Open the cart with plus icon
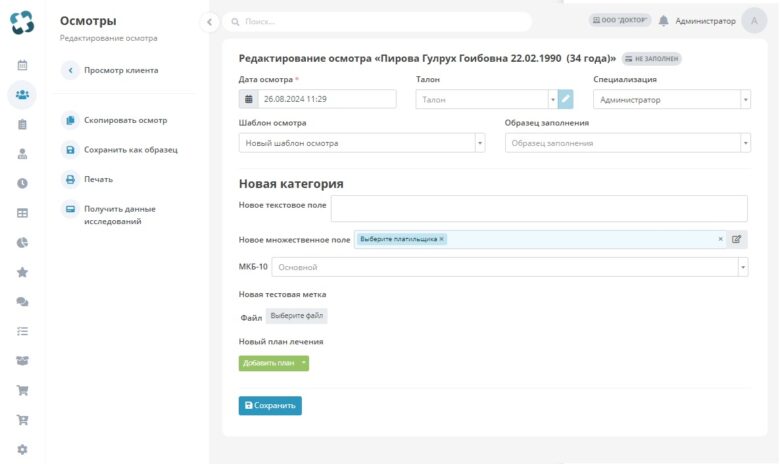 pos(22,420)
